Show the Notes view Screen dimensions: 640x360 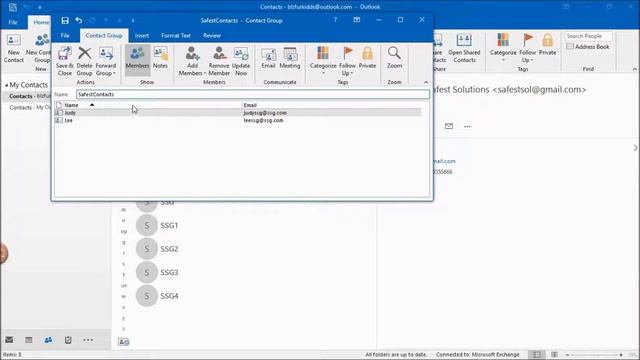tap(160, 58)
